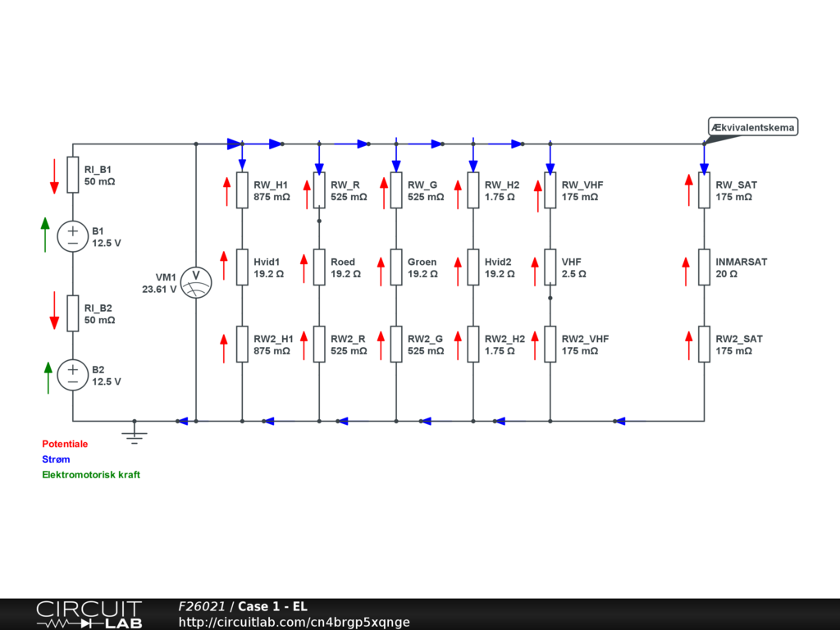Select the VHF 2.5 Ω resistor
This screenshot has height=630, width=840.
point(550,267)
